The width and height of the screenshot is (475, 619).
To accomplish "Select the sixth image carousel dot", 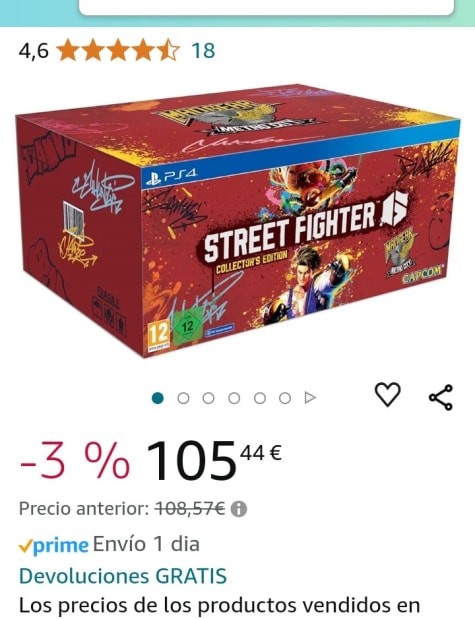I will pyautogui.click(x=285, y=398).
